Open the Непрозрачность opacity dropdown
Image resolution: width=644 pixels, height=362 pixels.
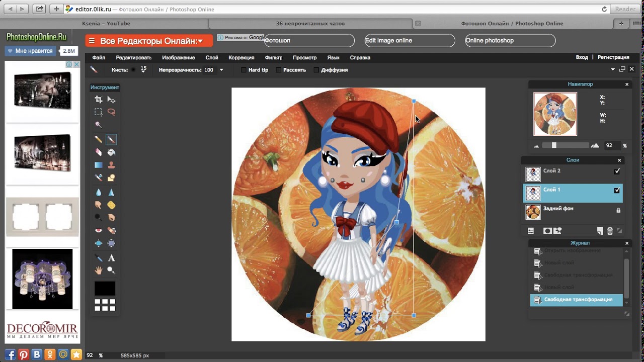(221, 70)
